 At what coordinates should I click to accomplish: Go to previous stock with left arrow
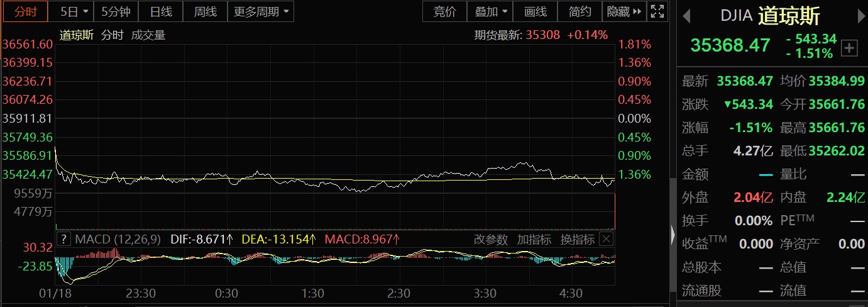[x=686, y=16]
